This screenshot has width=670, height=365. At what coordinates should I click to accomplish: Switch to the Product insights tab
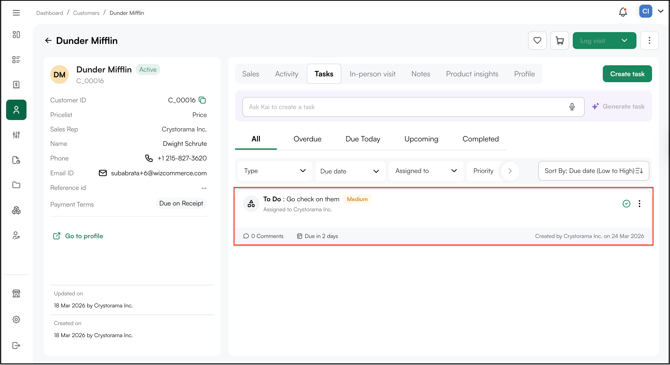[472, 74]
